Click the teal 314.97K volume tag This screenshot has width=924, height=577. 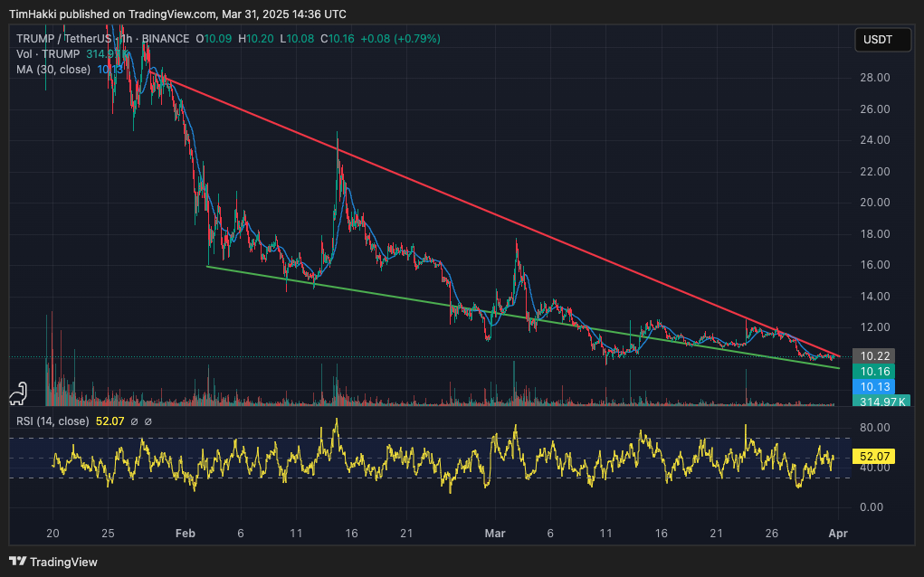tap(881, 401)
